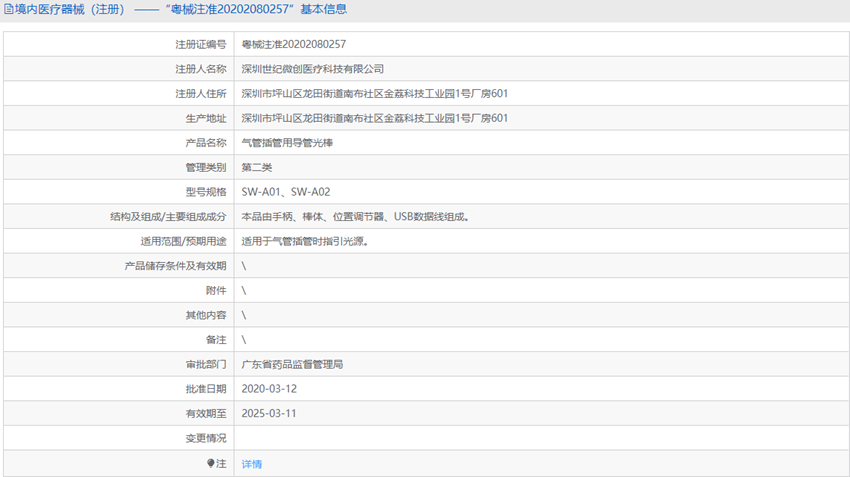Click the 注册人住所 label
Viewport: 850px width, 477px height.
pyautogui.click(x=201, y=93)
